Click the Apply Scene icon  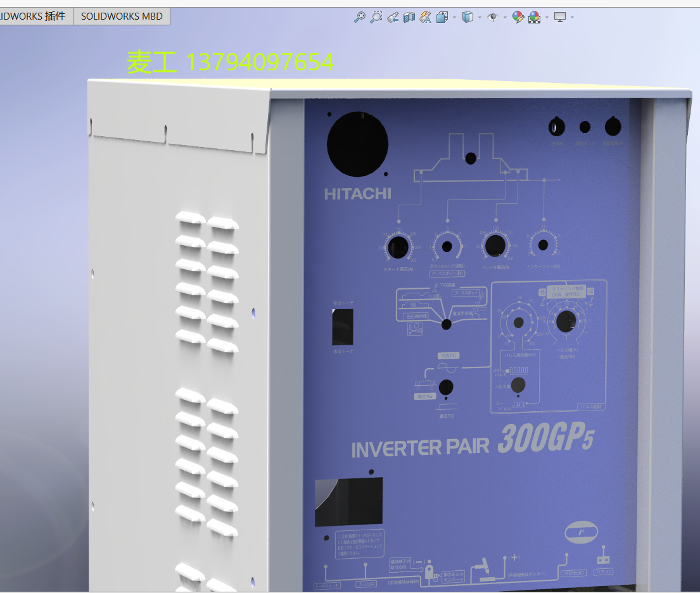pos(535,17)
